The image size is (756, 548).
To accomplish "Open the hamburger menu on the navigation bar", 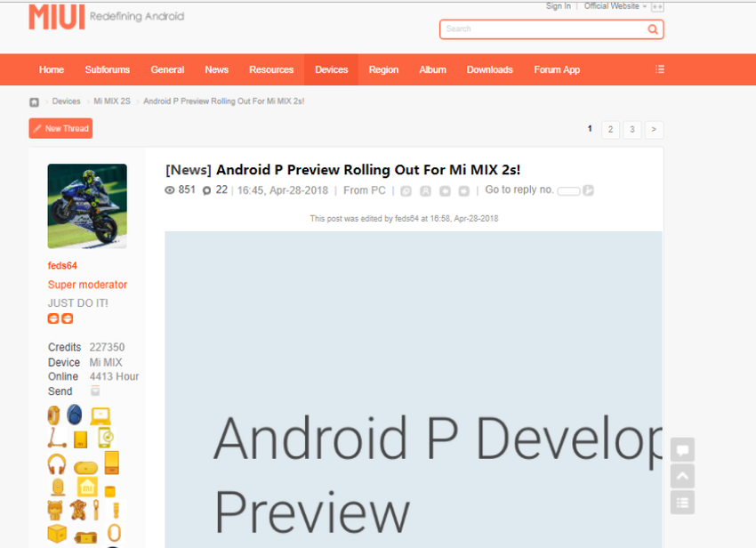I will [659, 68].
